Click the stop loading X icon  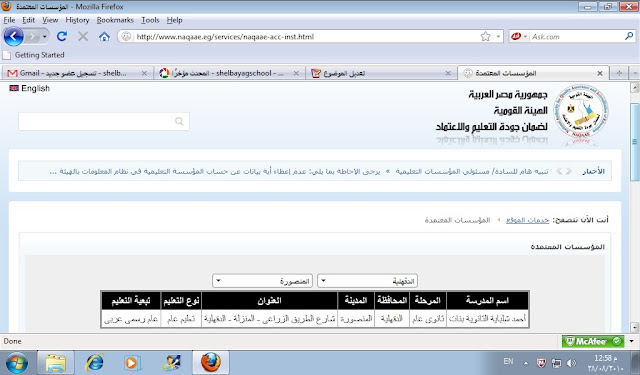pyautogui.click(x=83, y=37)
